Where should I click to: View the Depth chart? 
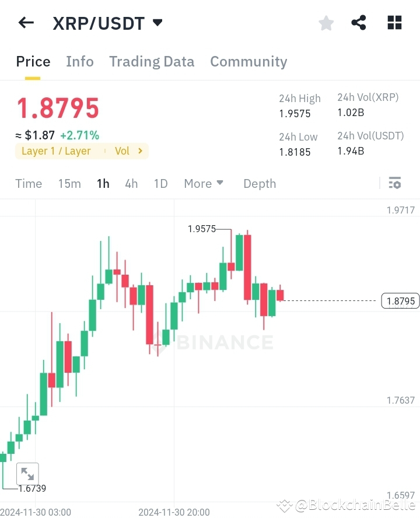[x=260, y=183]
